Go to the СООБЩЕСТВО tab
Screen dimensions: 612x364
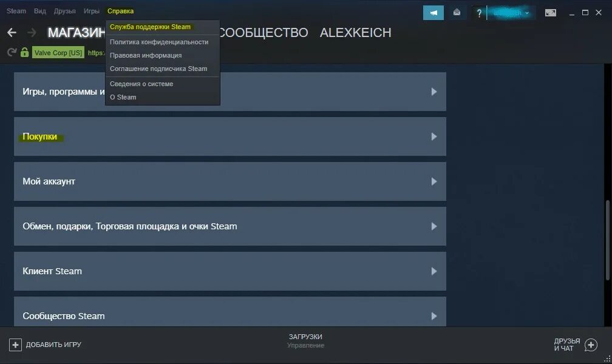click(x=263, y=33)
